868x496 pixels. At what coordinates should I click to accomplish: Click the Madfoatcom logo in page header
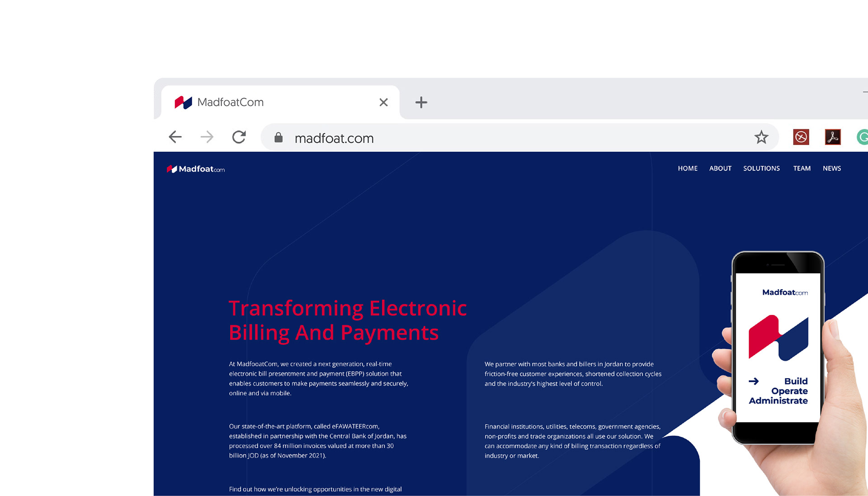pos(196,169)
